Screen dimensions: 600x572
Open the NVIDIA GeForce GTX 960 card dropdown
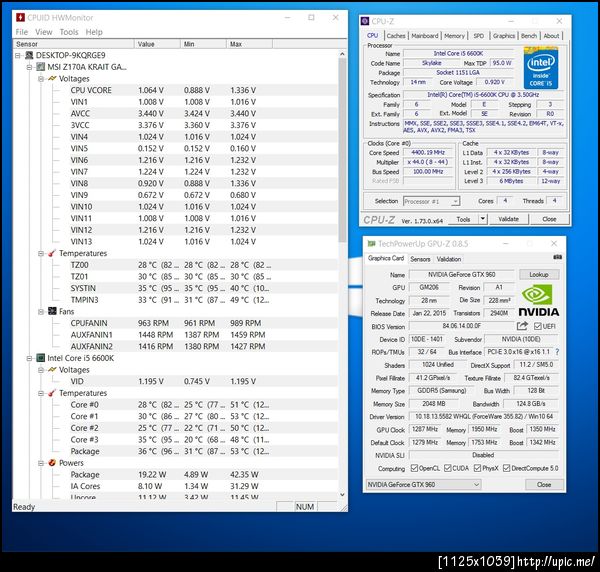423,485
